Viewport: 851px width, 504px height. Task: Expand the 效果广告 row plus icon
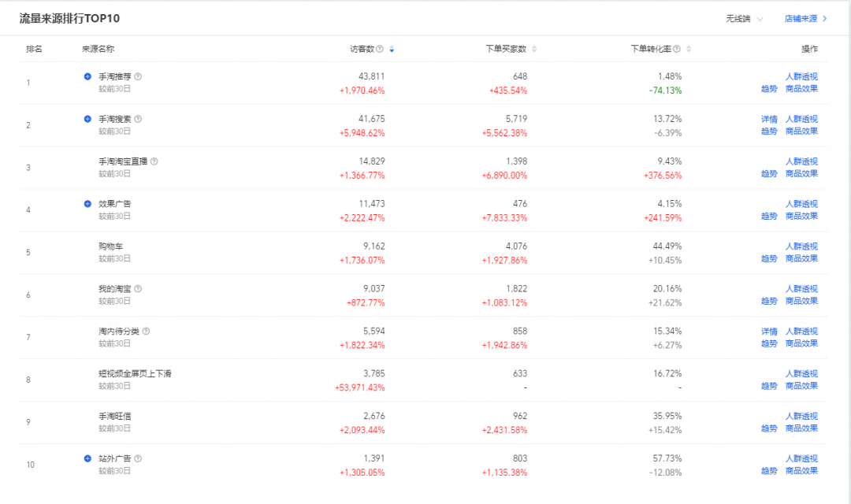click(87, 204)
